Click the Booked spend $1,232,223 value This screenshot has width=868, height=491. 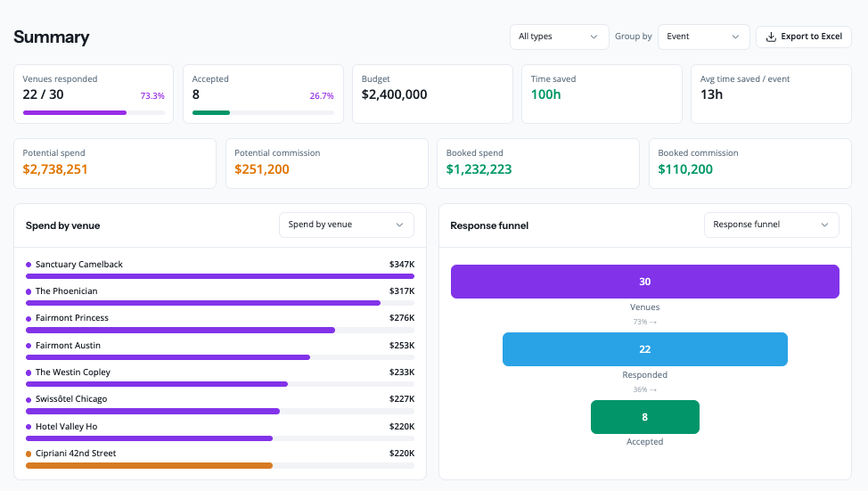click(x=479, y=169)
